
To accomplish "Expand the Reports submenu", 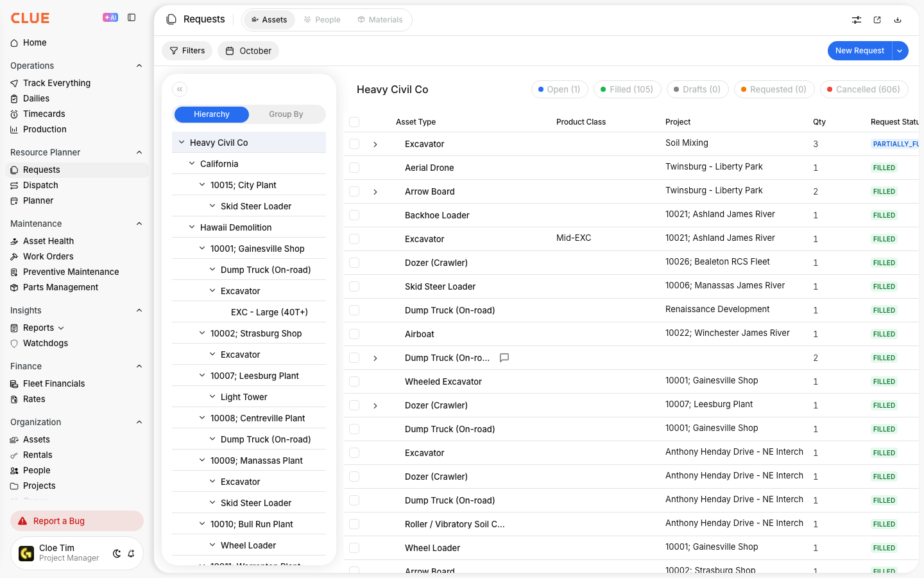I will point(61,328).
